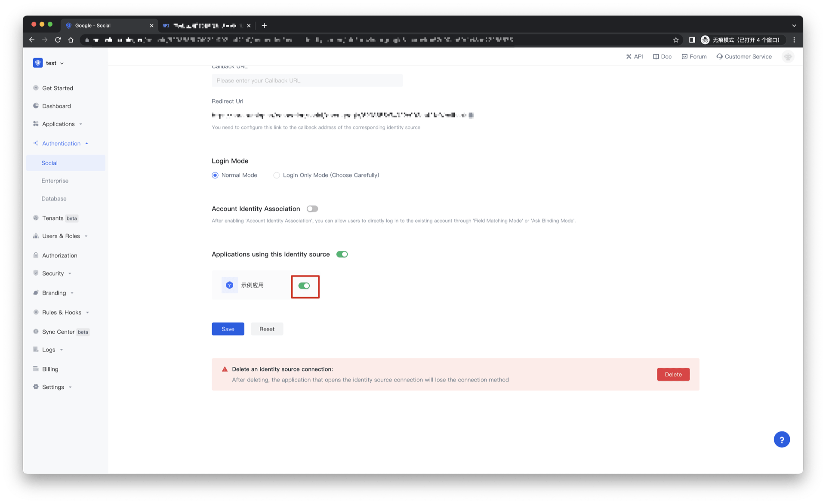Viewport: 826px width, 504px height.
Task: Click the Save button
Action: [x=228, y=329]
